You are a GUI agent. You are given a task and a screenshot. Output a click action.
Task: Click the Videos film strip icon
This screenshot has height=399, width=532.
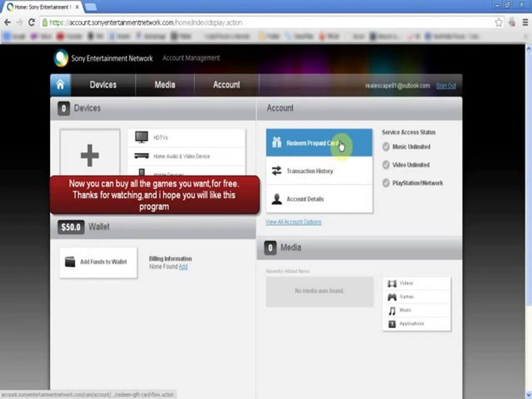click(x=392, y=284)
